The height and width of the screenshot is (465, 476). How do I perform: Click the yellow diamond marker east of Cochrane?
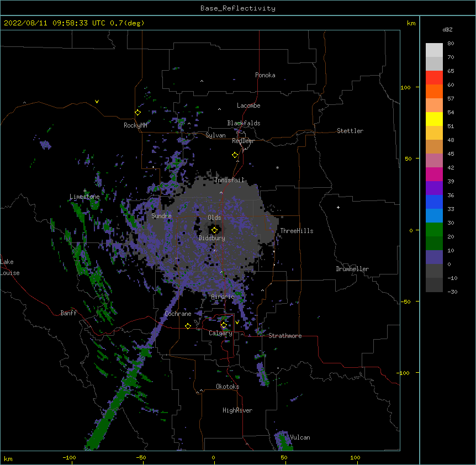(x=188, y=326)
